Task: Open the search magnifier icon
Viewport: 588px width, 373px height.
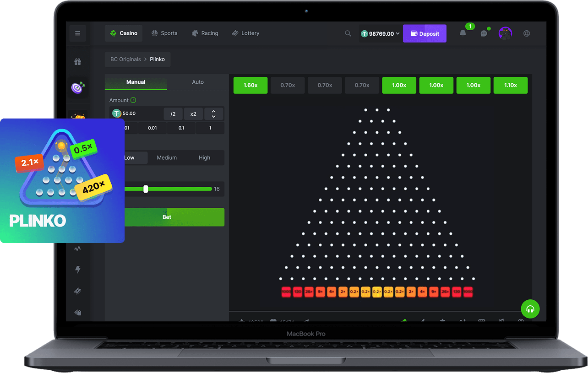Action: 348,33
